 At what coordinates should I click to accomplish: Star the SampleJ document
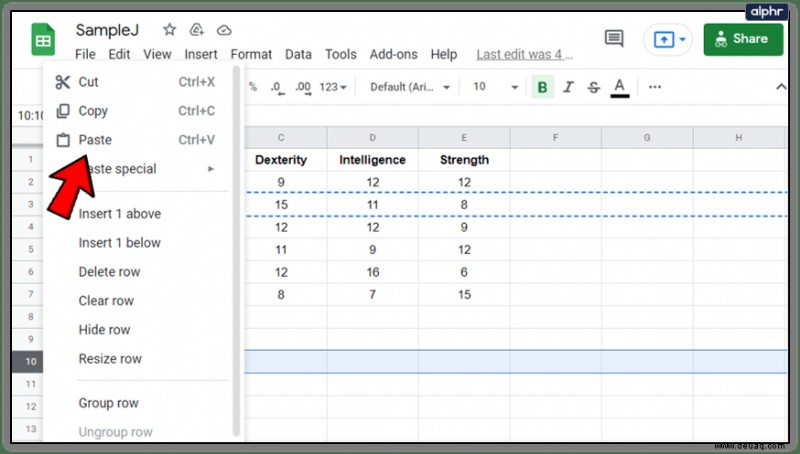pos(169,30)
